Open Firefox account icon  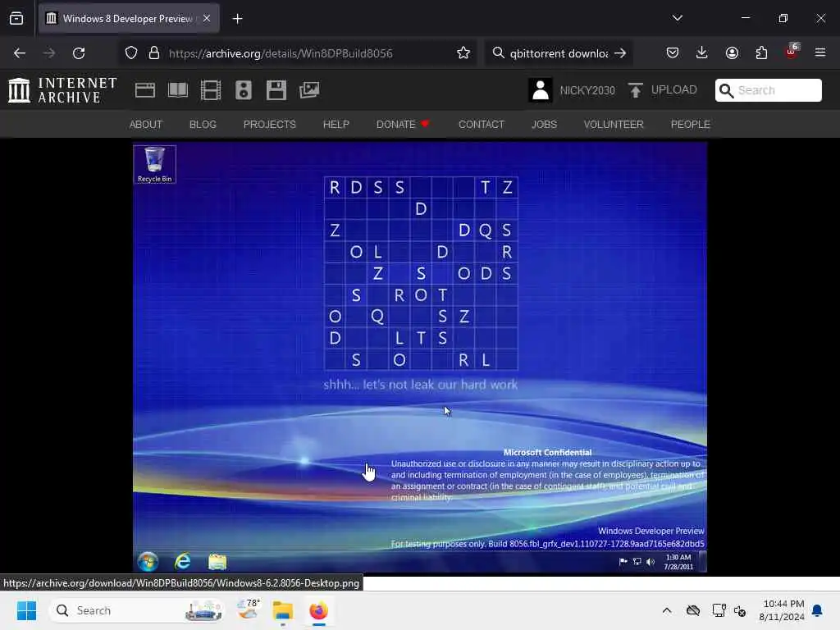coord(732,53)
